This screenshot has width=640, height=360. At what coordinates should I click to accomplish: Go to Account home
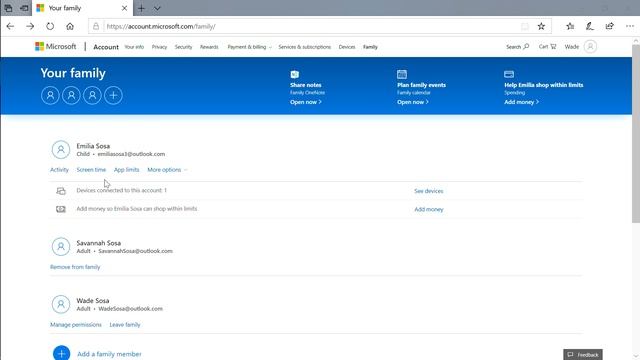click(x=106, y=47)
